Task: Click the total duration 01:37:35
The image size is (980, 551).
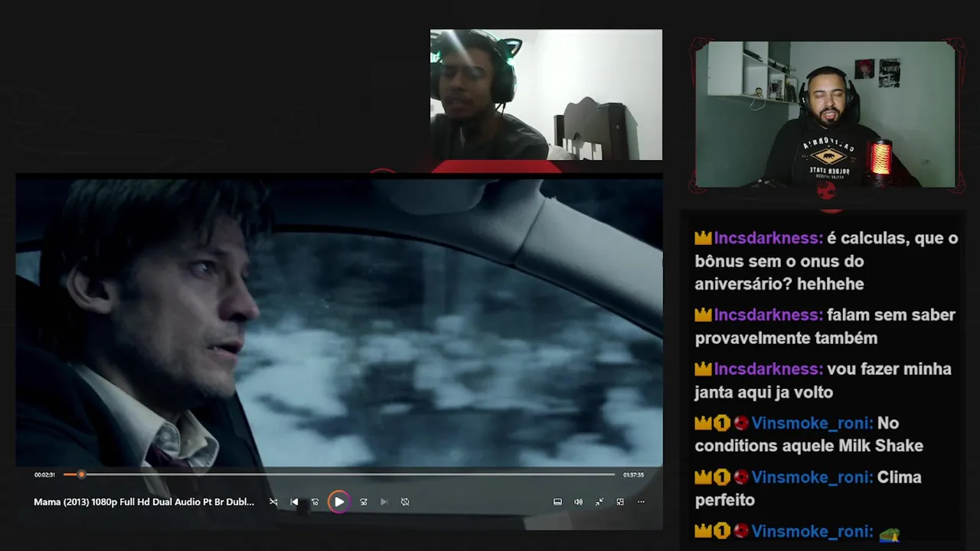Action: click(x=633, y=474)
